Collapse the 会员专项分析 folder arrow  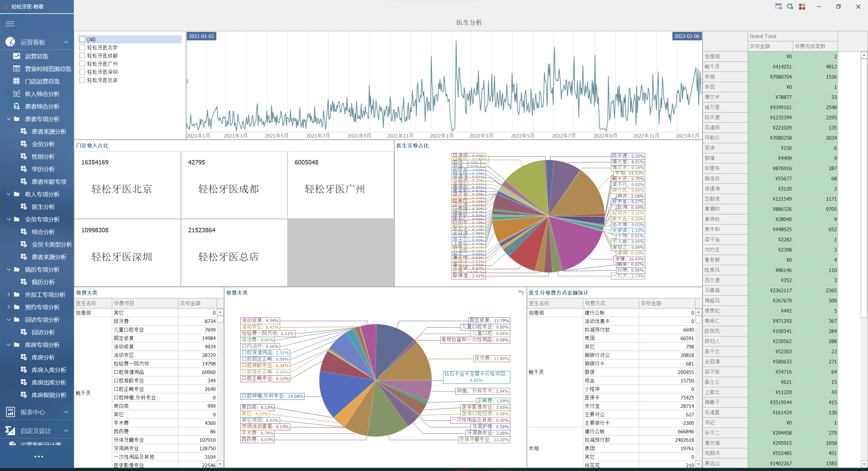9,219
